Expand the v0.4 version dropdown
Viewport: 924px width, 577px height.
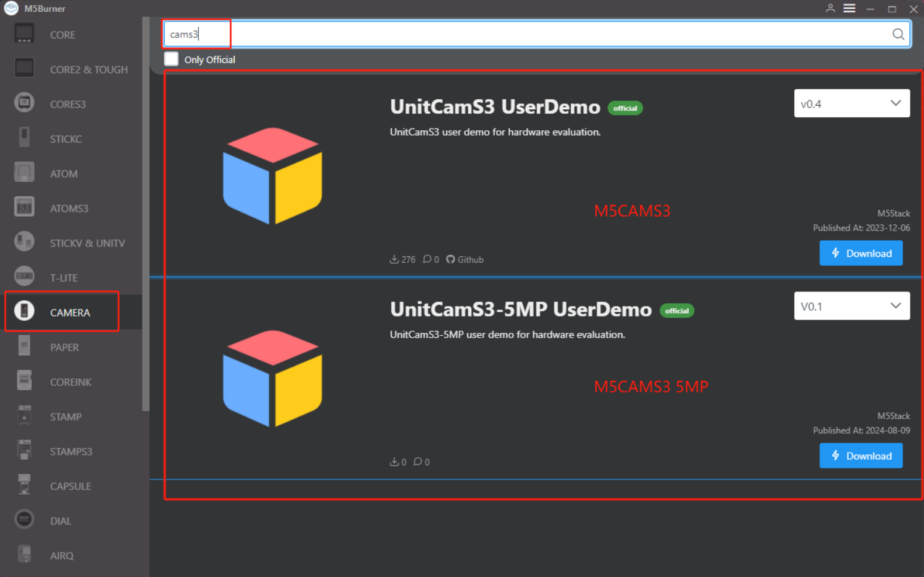pos(852,103)
